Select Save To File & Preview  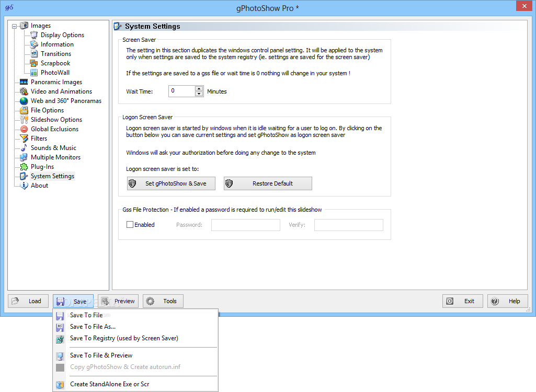click(x=136, y=355)
